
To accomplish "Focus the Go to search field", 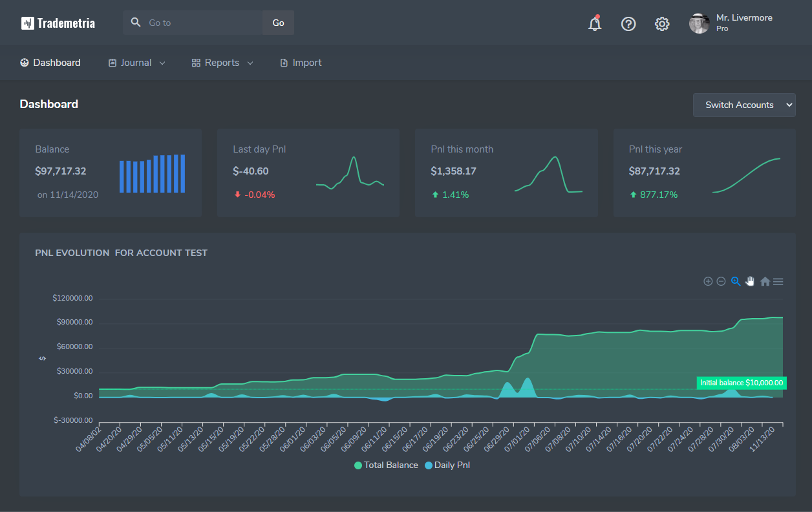I will (200, 23).
